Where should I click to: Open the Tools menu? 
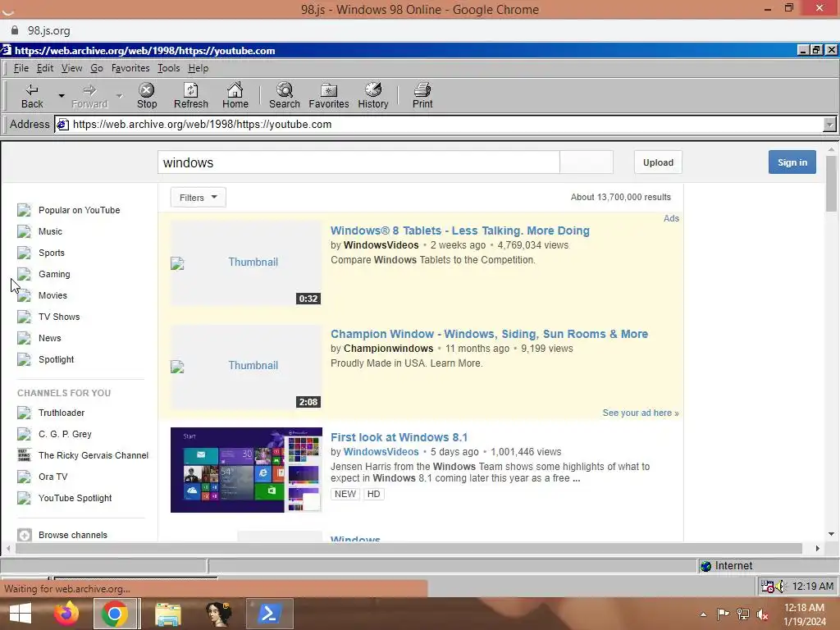pyautogui.click(x=169, y=68)
